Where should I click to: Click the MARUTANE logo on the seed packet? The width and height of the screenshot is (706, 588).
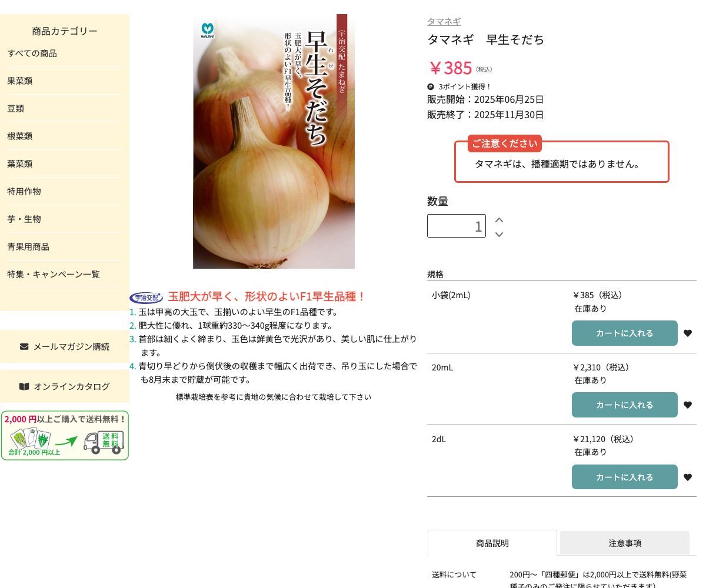pos(207,31)
